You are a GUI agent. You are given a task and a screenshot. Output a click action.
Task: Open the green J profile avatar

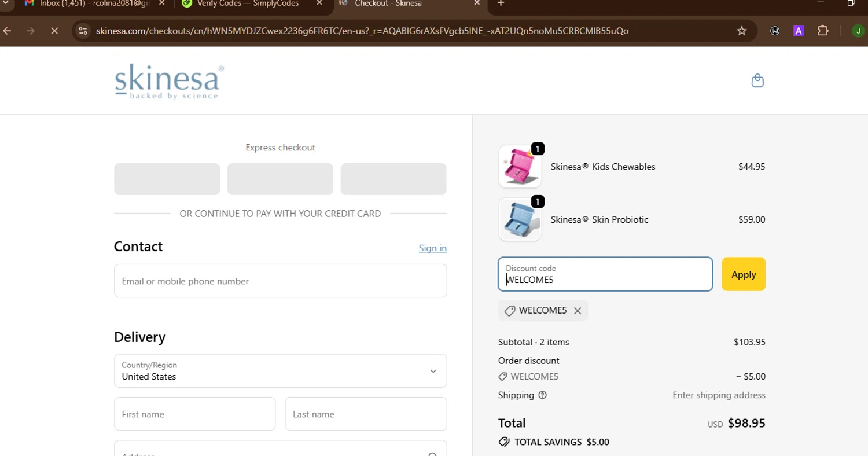(x=858, y=31)
